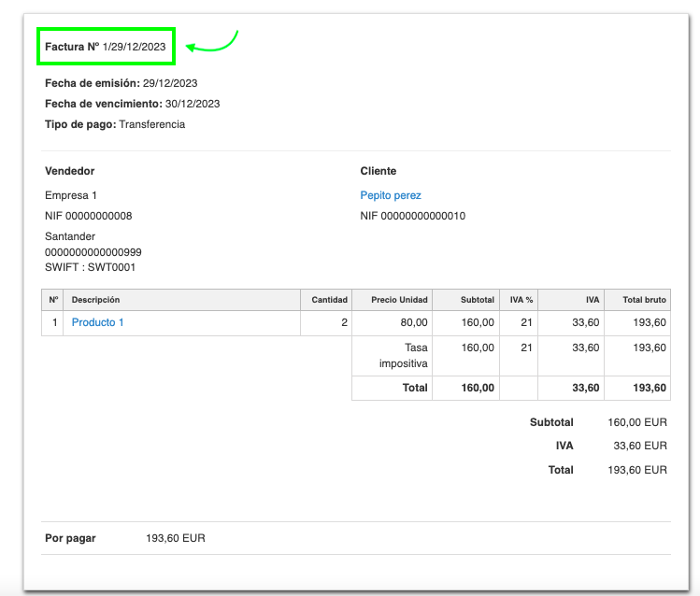Click the Por pagar amount 193,60 EUR
The width and height of the screenshot is (700, 596).
click(x=176, y=538)
